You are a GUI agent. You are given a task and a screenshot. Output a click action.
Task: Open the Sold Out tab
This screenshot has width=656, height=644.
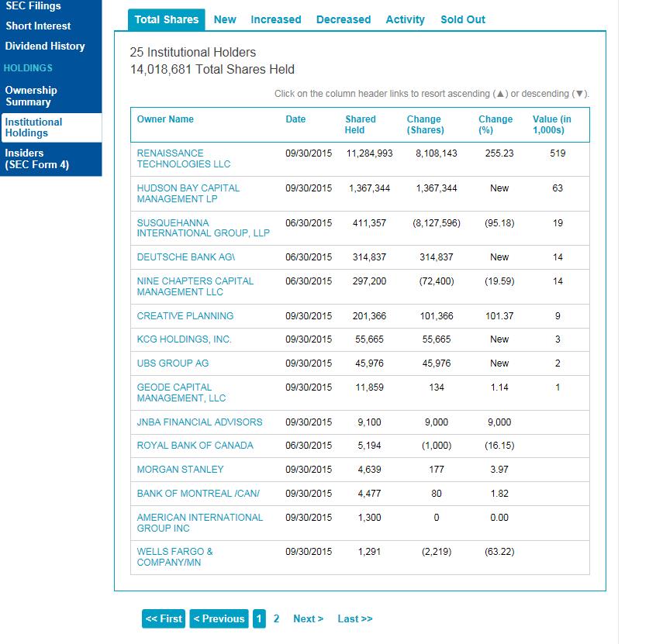(462, 19)
